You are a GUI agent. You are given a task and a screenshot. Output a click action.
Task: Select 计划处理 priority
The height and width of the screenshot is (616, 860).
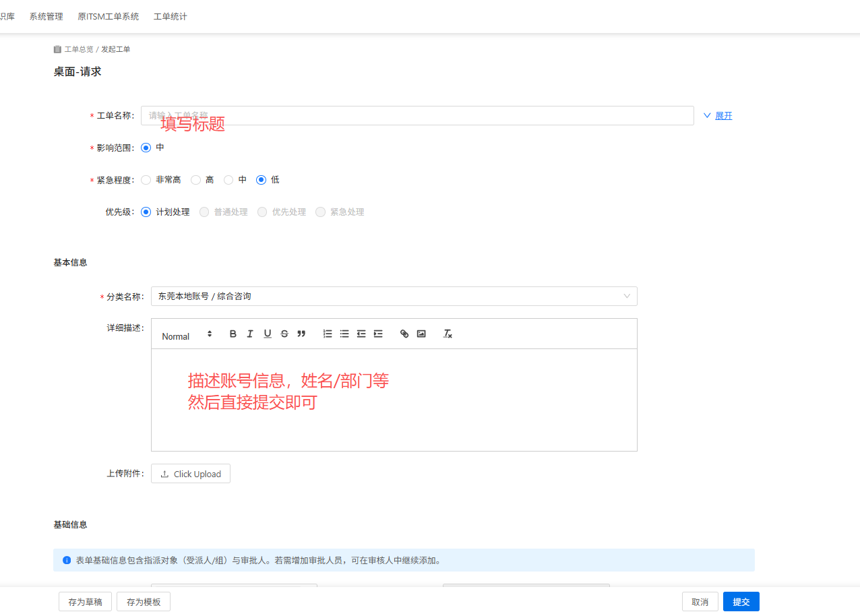[x=146, y=212]
